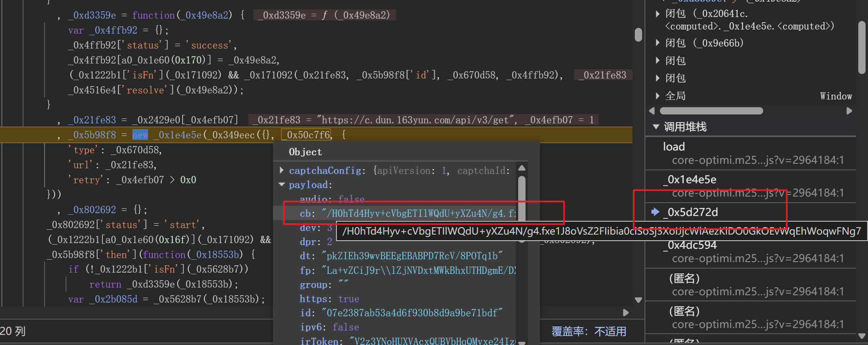
Task: Click the _0xd3359e function name
Action: pyautogui.click(x=92, y=15)
